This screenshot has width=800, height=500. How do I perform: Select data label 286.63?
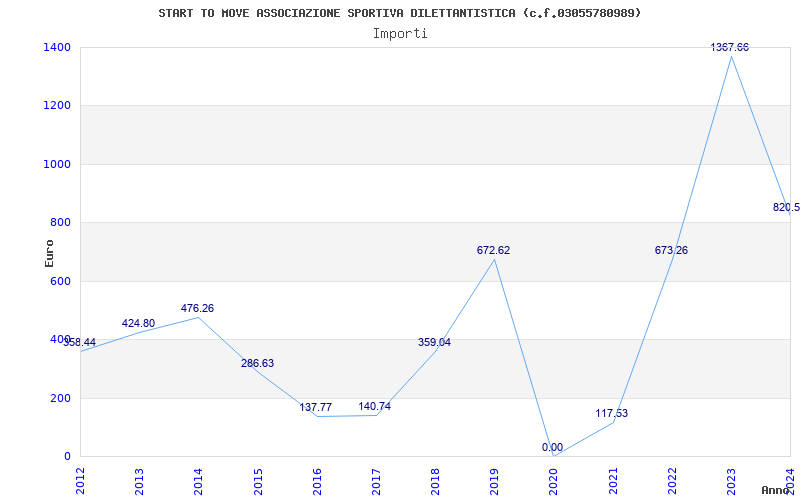click(257, 364)
